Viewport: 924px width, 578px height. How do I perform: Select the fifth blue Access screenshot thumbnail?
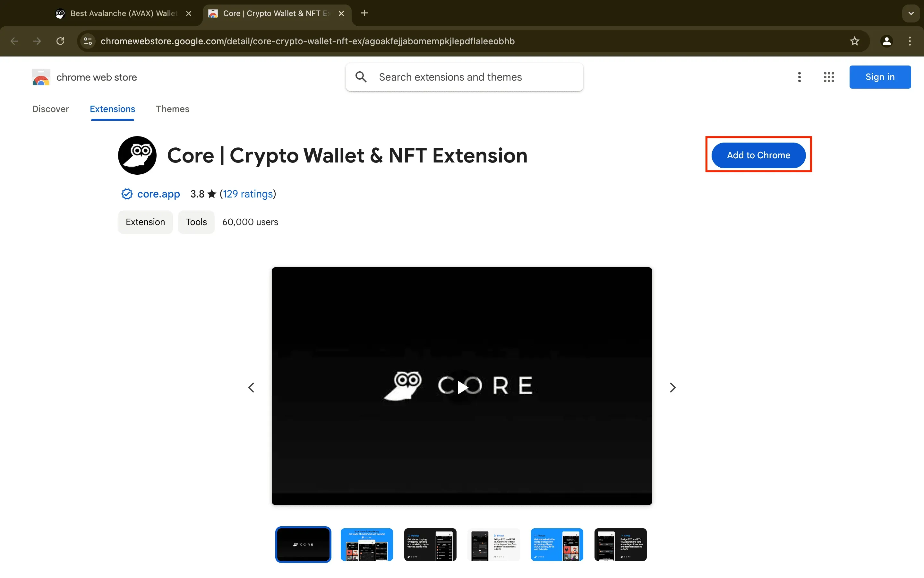[x=557, y=544]
